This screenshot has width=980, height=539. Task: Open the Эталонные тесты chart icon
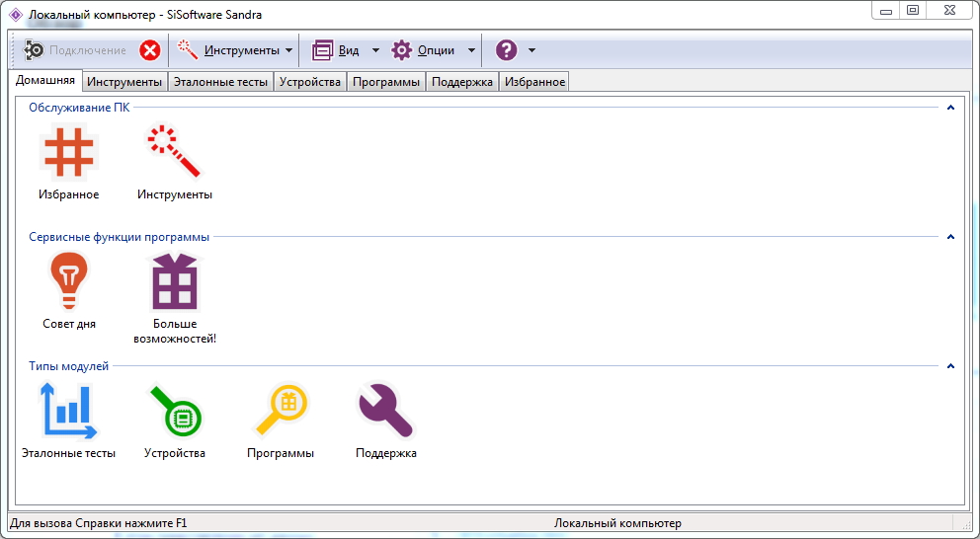pyautogui.click(x=68, y=412)
